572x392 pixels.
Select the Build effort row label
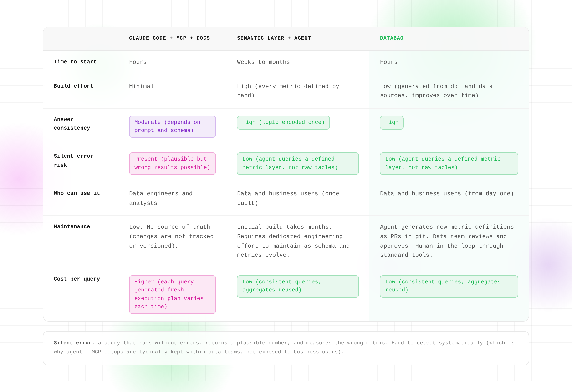pos(73,86)
